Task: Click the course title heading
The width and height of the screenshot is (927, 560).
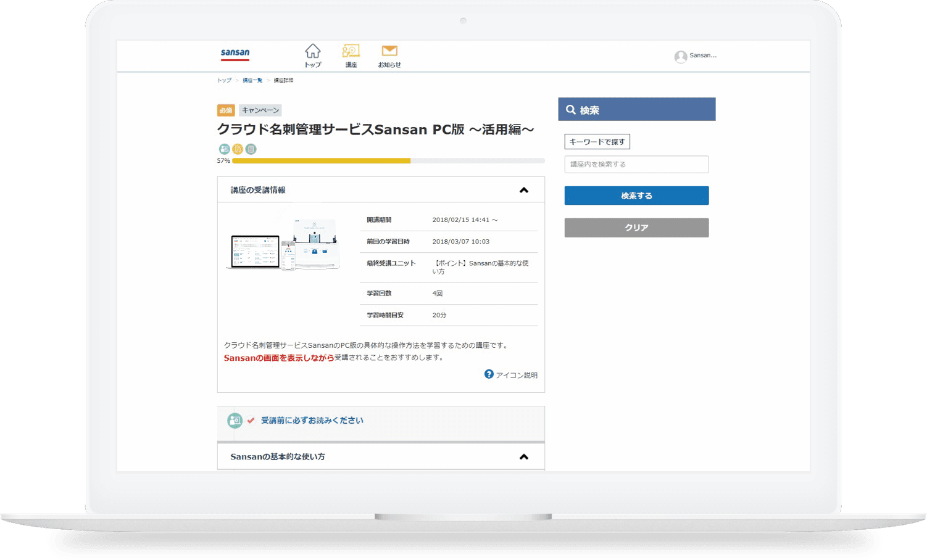Action: [375, 130]
